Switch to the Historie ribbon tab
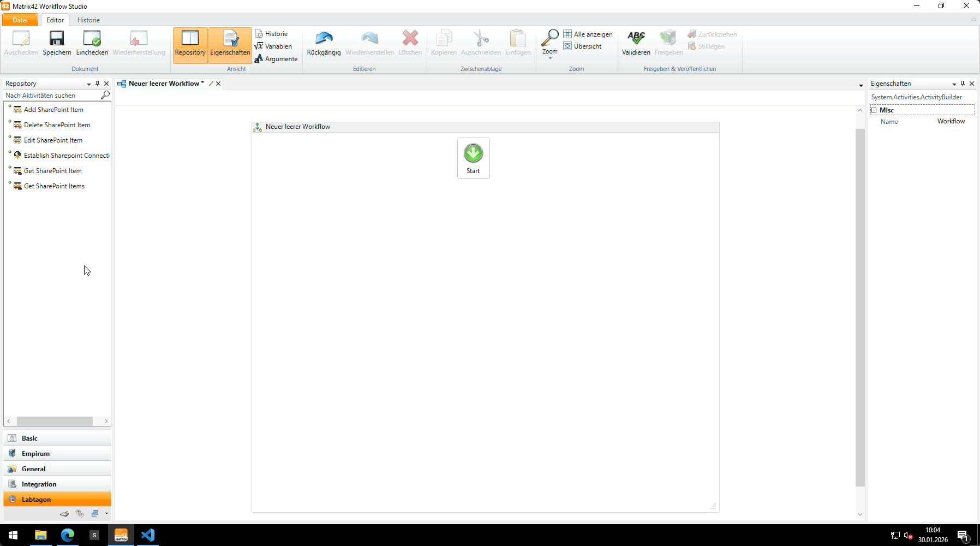Viewport: 980px width, 546px height. (x=88, y=20)
